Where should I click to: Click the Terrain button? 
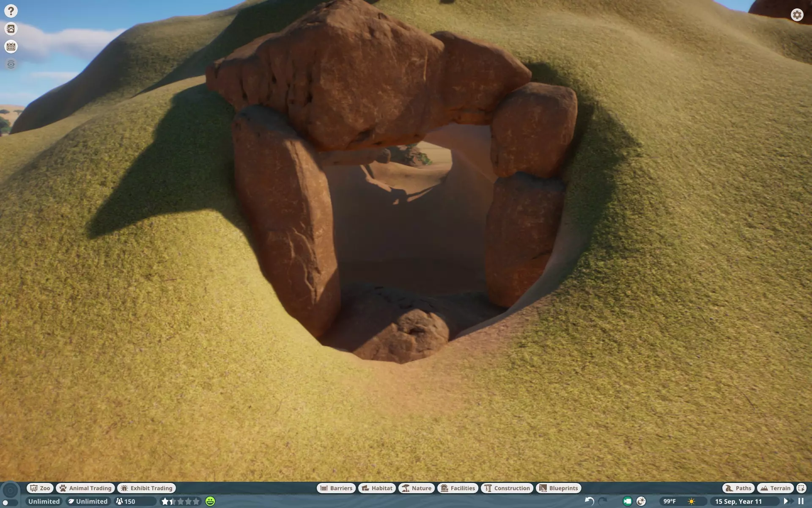click(x=775, y=488)
